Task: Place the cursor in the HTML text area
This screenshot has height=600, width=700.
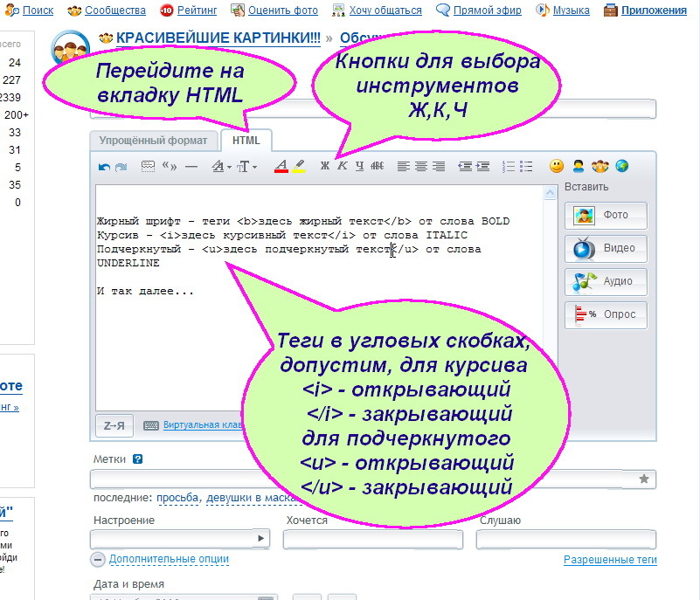Action: point(319,298)
